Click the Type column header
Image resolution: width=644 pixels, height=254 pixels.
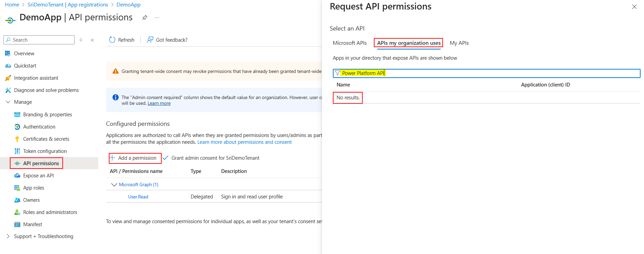click(196, 171)
